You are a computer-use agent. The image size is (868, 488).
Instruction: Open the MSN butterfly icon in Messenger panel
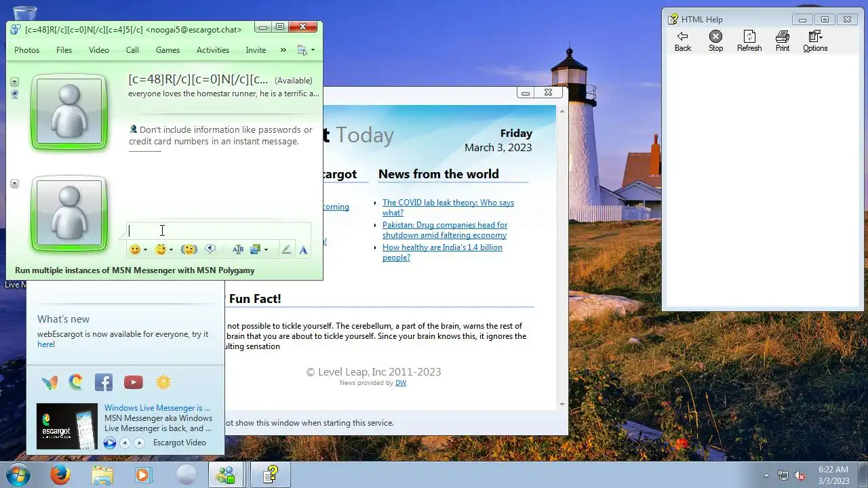[x=50, y=382]
